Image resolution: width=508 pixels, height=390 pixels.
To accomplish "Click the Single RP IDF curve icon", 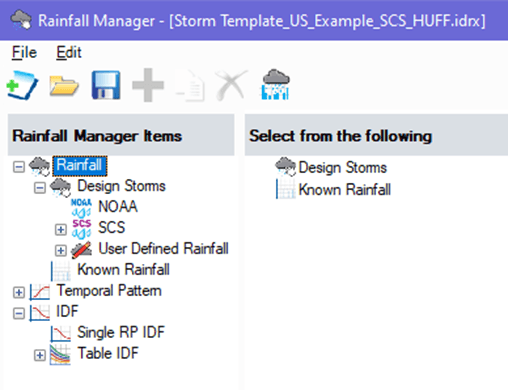I will coord(61,333).
